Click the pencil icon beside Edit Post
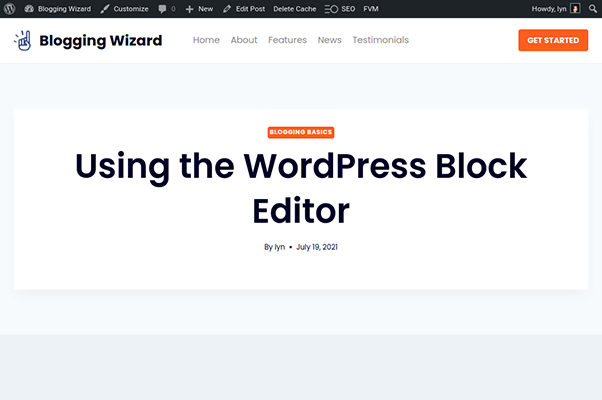Screen dimensions: 602x400 pyautogui.click(x=227, y=8)
